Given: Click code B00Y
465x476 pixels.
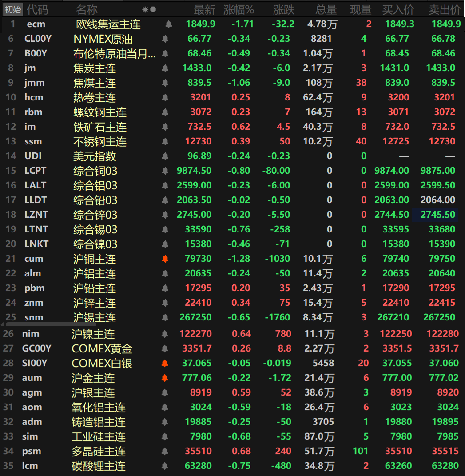Looking at the screenshot, I should coord(36,53).
